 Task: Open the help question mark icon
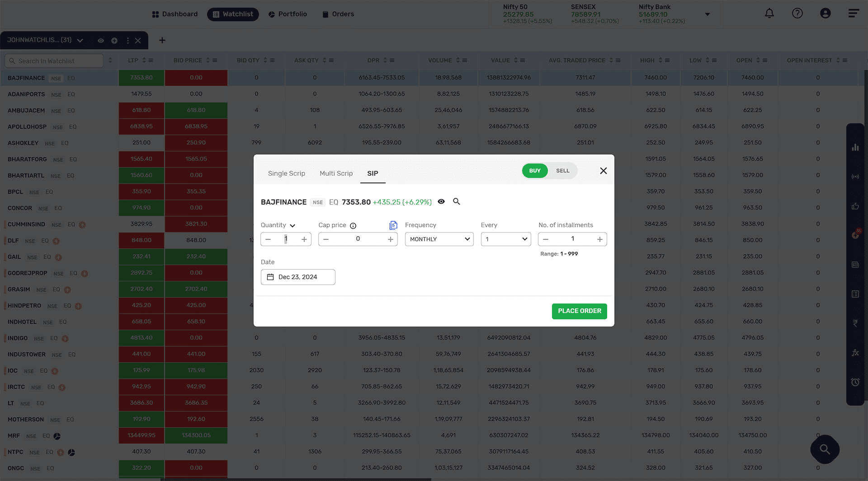pyautogui.click(x=797, y=14)
